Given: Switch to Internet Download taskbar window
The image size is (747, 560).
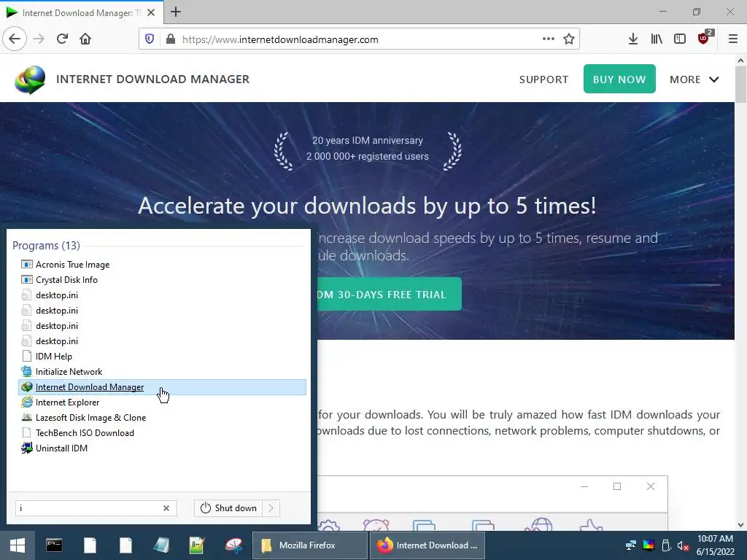Looking at the screenshot, I should [427, 545].
